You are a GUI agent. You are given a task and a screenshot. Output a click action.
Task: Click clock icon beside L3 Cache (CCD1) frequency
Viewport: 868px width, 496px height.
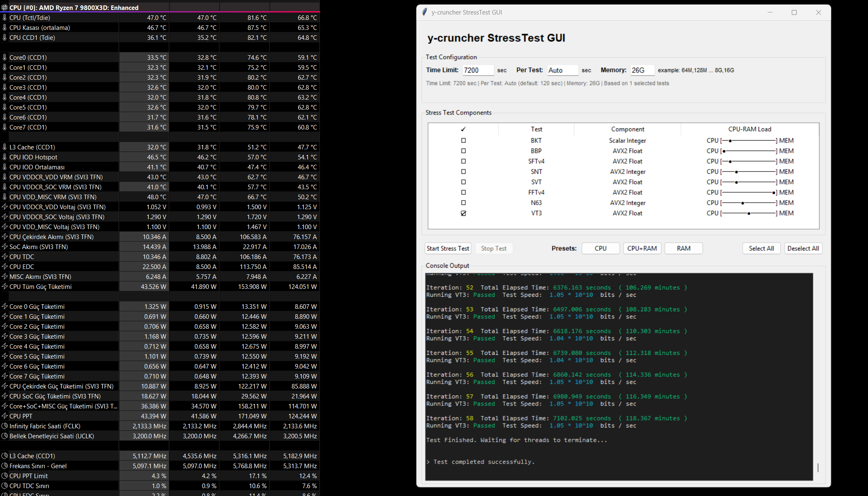5,456
